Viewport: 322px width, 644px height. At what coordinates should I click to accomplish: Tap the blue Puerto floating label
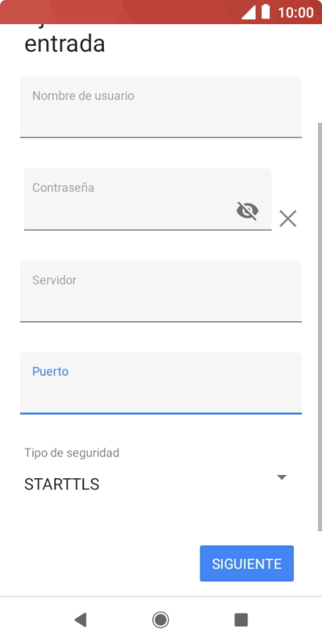pos(50,372)
